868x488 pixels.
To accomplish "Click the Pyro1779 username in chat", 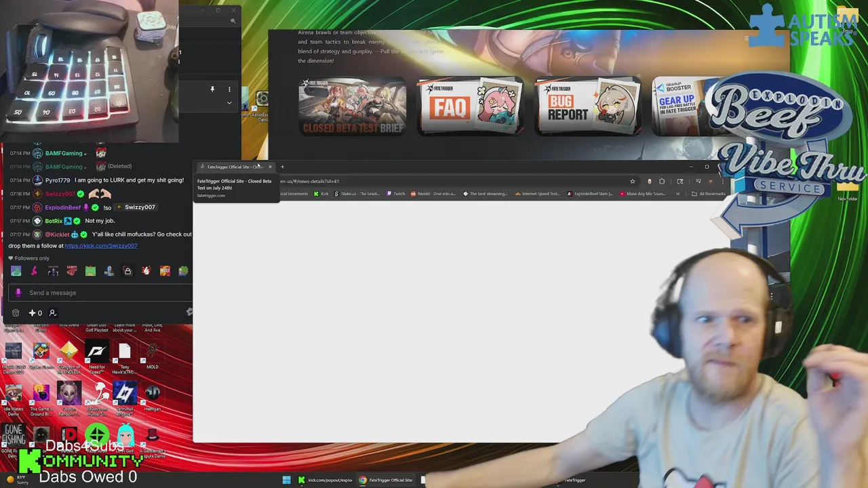I will (58, 180).
